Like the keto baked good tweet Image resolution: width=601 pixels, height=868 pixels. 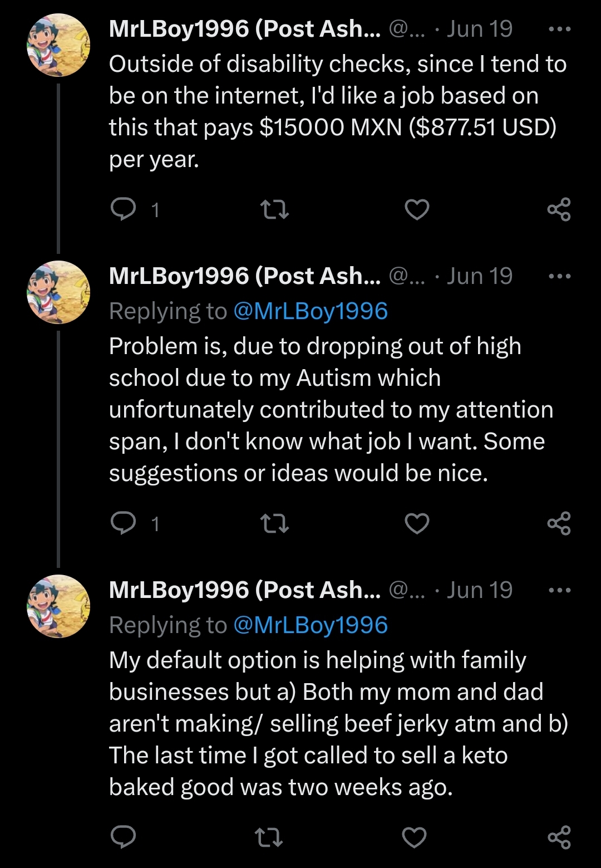click(x=414, y=837)
